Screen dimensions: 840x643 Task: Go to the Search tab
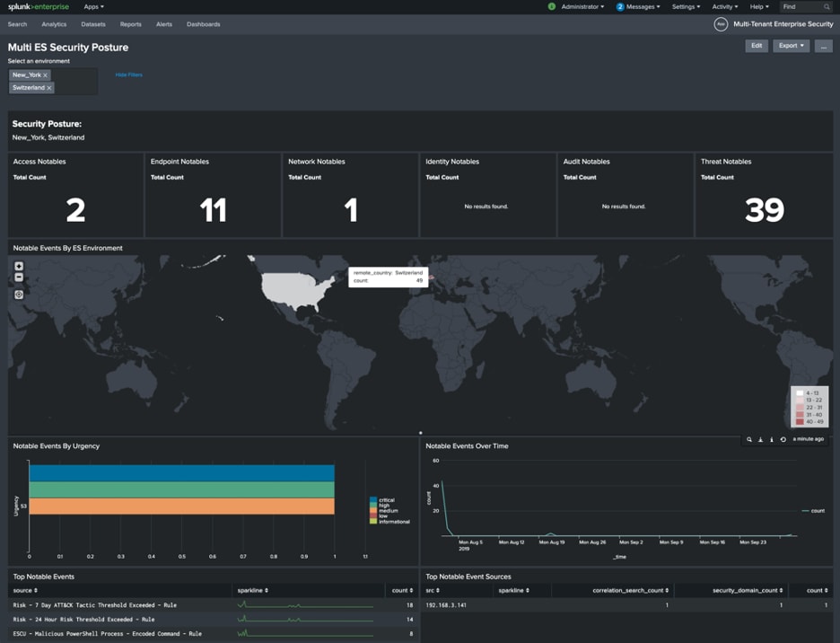pos(17,24)
